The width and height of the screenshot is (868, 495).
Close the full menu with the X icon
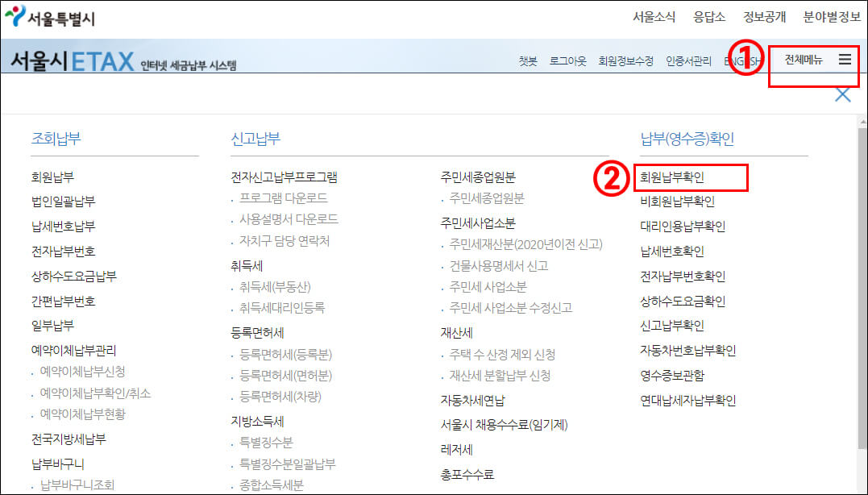pyautogui.click(x=842, y=94)
